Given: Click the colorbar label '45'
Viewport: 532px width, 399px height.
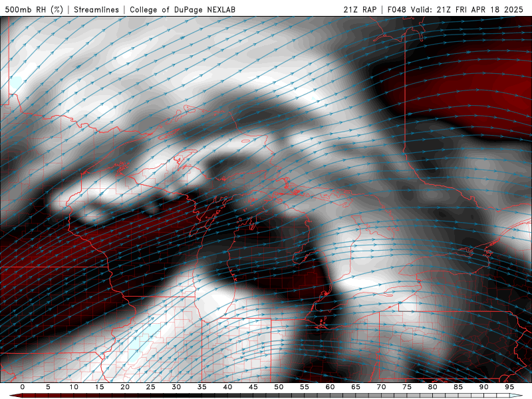Looking at the screenshot, I should 253,387.
